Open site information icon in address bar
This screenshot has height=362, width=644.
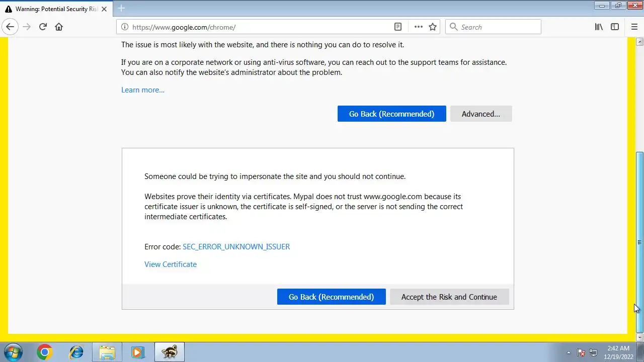(124, 27)
